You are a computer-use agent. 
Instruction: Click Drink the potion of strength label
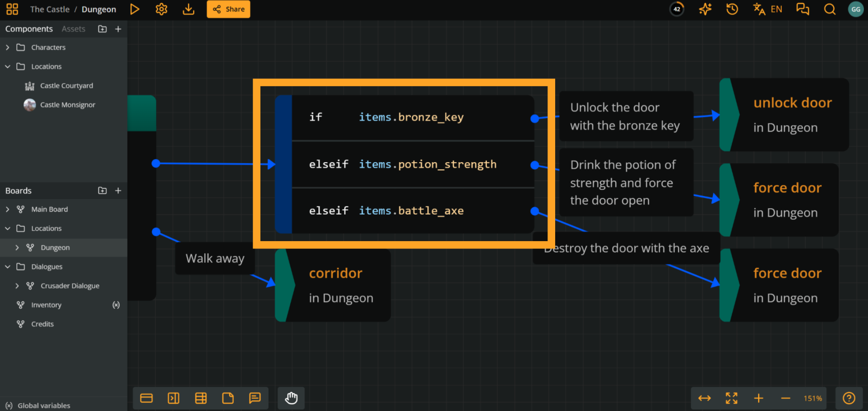pyautogui.click(x=626, y=182)
